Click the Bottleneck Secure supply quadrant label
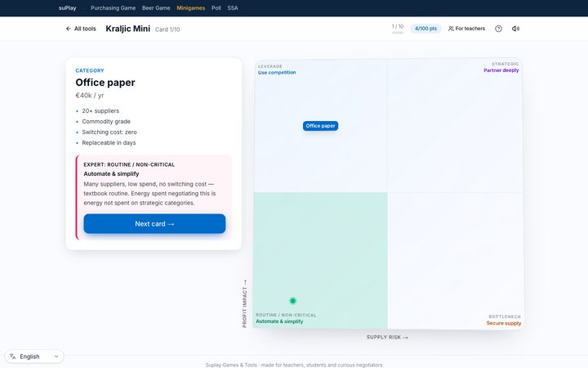Screen dimensions: 588x368 pos(504,320)
